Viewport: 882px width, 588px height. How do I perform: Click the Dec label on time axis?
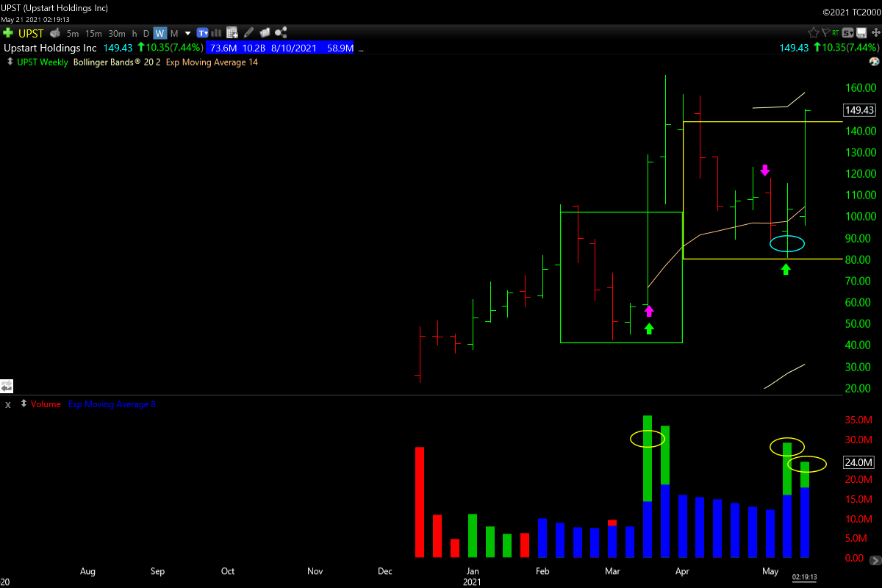[385, 571]
